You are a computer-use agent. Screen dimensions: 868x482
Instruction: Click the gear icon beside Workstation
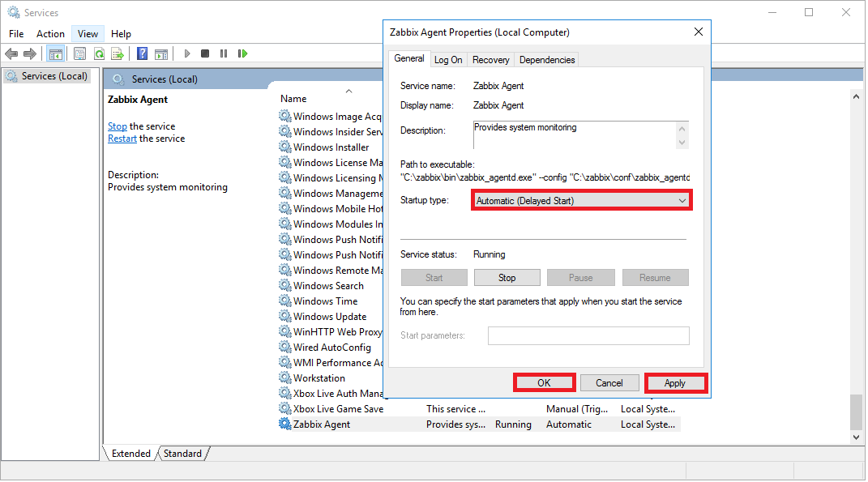pos(285,377)
